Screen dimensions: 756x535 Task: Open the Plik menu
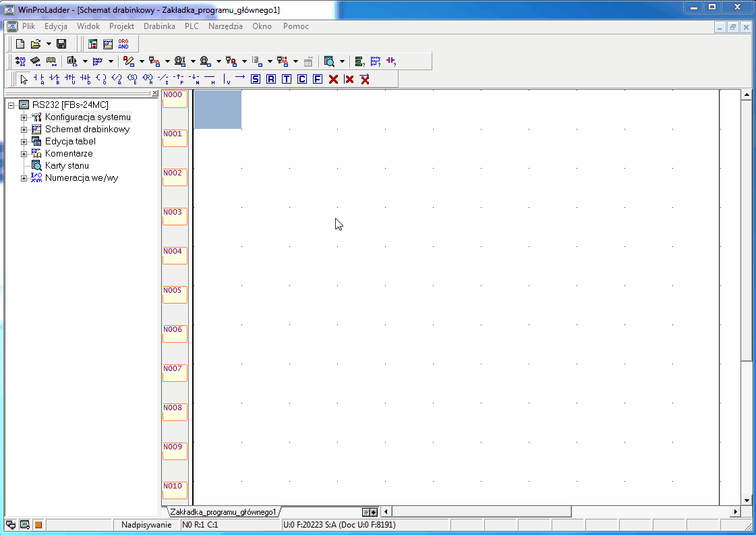(28, 26)
